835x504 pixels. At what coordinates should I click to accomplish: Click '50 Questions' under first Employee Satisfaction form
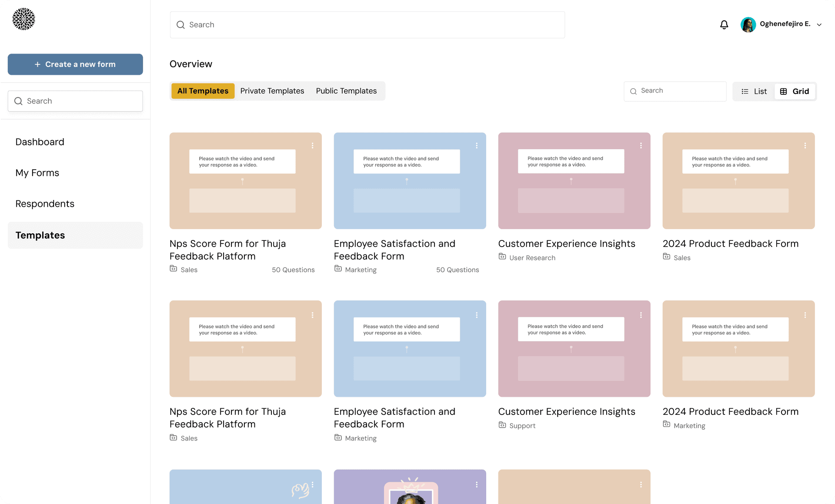(458, 270)
